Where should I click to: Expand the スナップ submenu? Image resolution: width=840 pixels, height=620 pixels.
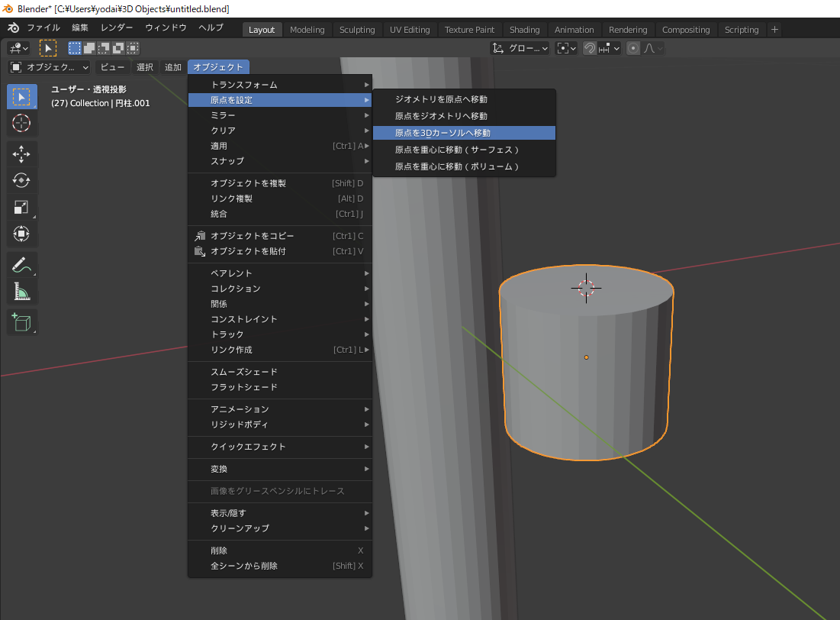click(280, 161)
